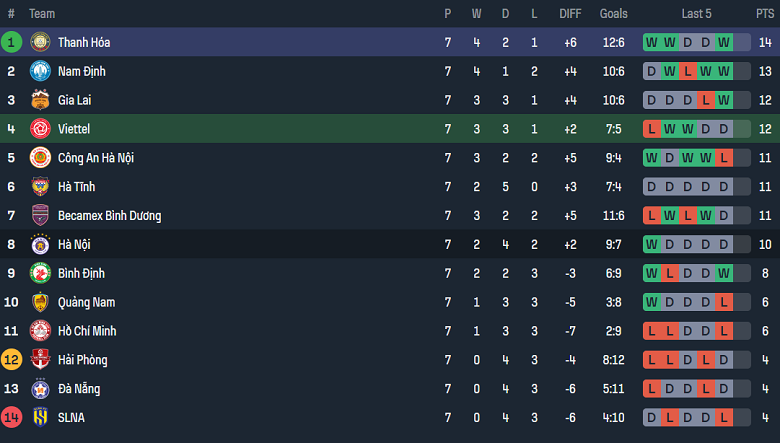Viewport: 780px width, 443px height.
Task: Sort by the Goals column header
Action: [x=613, y=14]
